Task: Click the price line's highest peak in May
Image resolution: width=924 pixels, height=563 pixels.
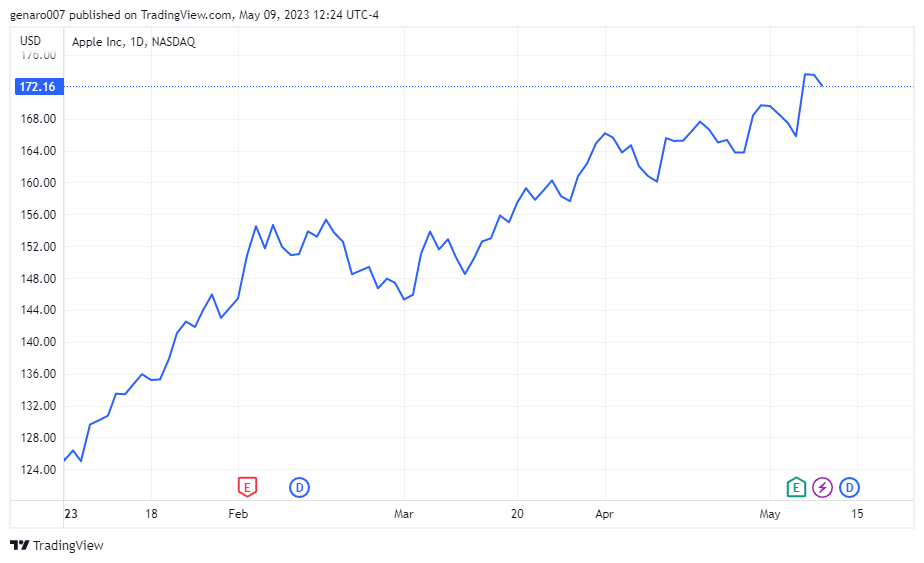Action: pos(806,74)
